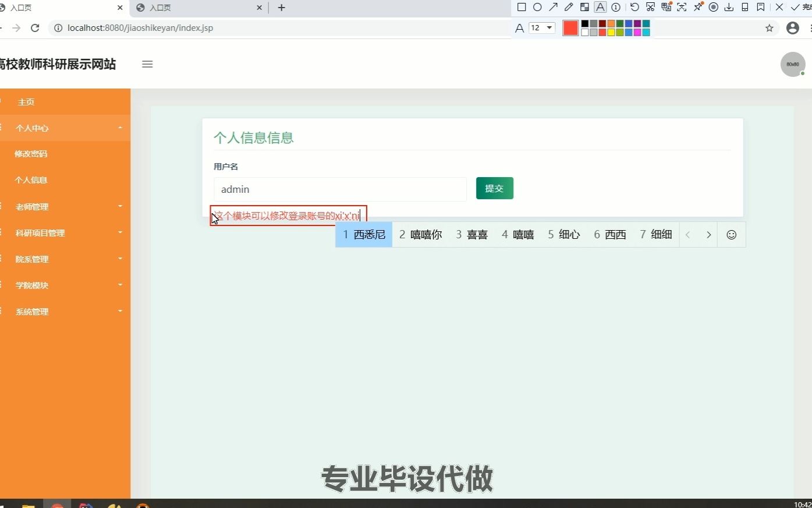Pin the screenshot to screen
The image size is (812, 508).
[x=698, y=8]
